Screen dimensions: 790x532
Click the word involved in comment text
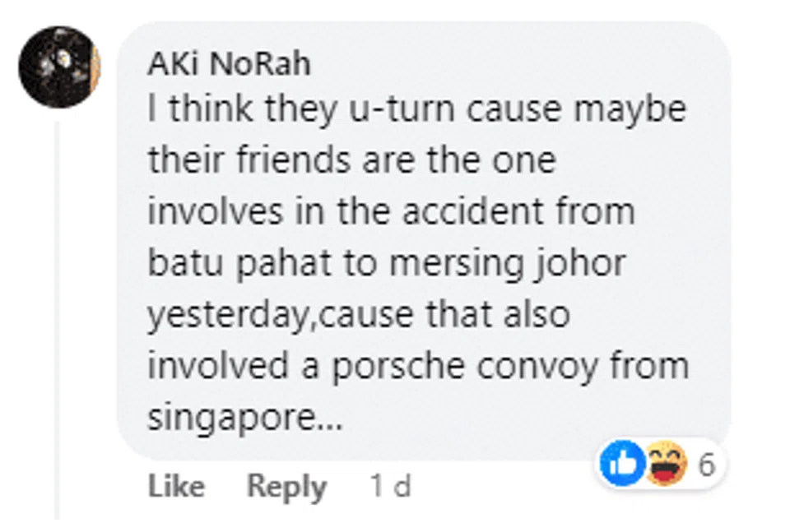click(218, 366)
